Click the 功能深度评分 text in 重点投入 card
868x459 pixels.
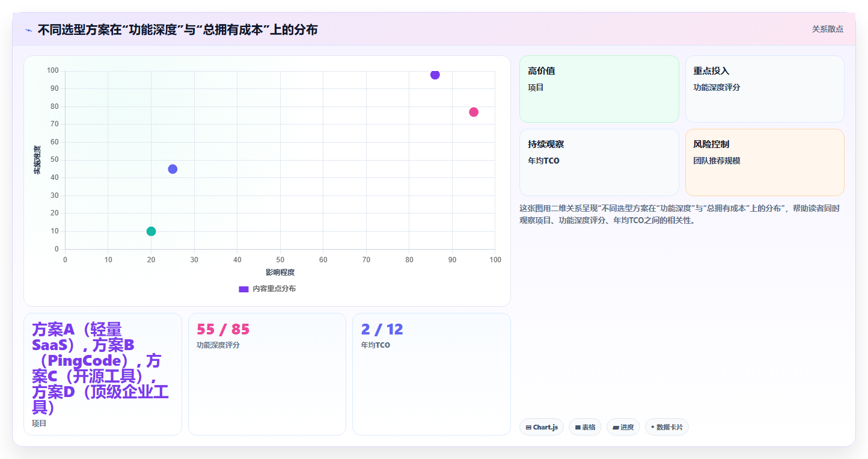tap(717, 87)
